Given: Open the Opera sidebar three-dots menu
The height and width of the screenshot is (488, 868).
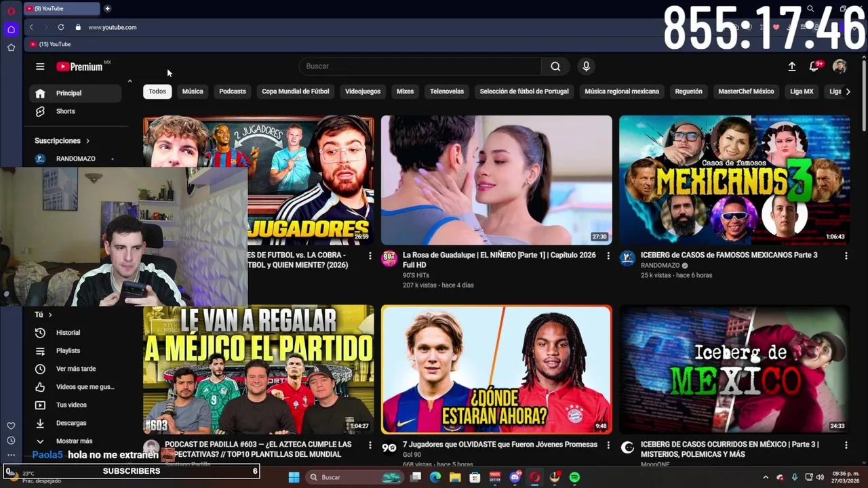Looking at the screenshot, I should [x=11, y=455].
